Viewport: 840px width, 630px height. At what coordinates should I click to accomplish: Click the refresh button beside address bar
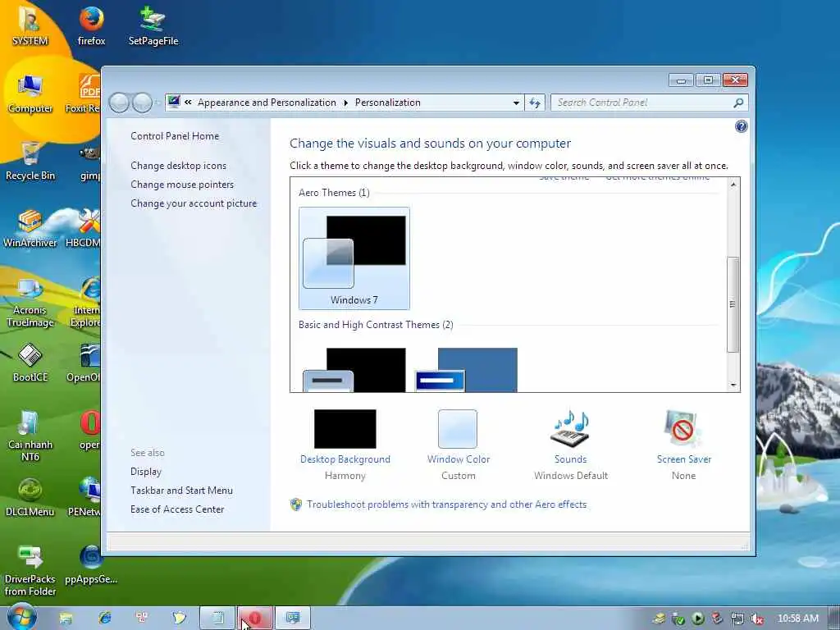tap(535, 103)
